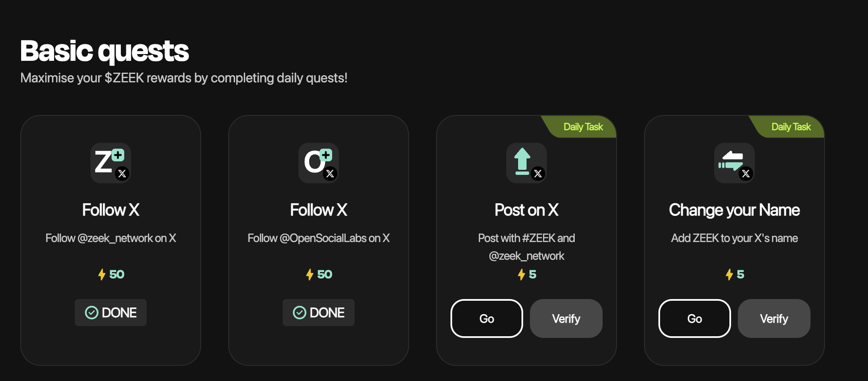Verify the Post on X quest
Viewport: 868px width, 381px height.
point(566,318)
